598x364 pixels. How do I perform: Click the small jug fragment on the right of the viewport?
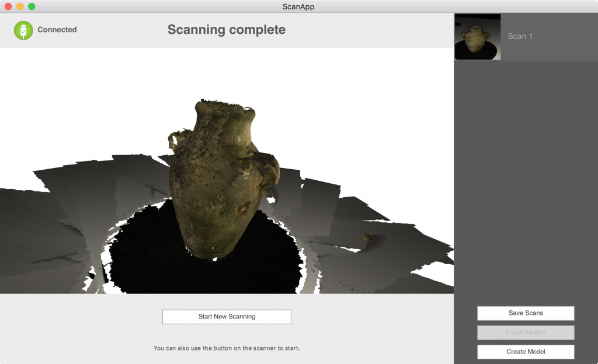368,239
